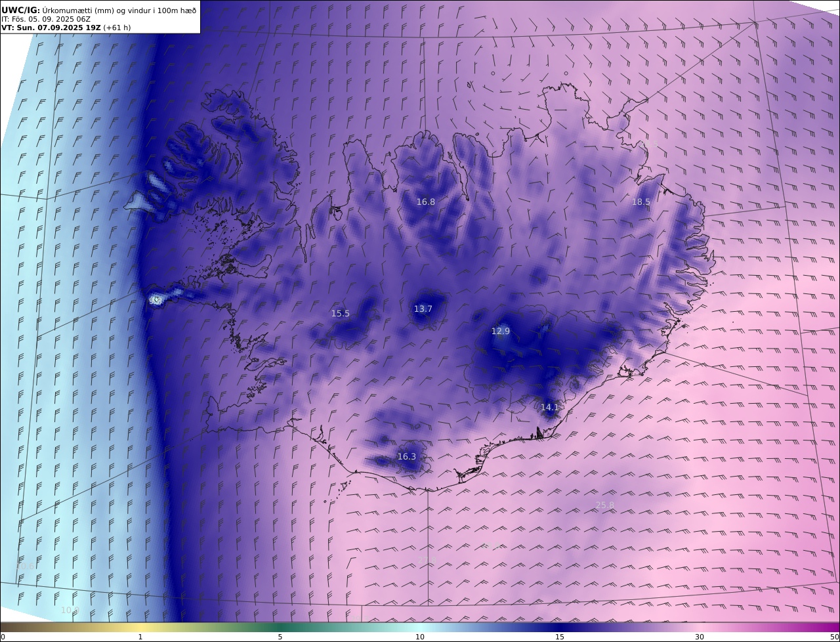
Task: Click the dark blue colorbar segment above tick 15
Action: coord(560,627)
